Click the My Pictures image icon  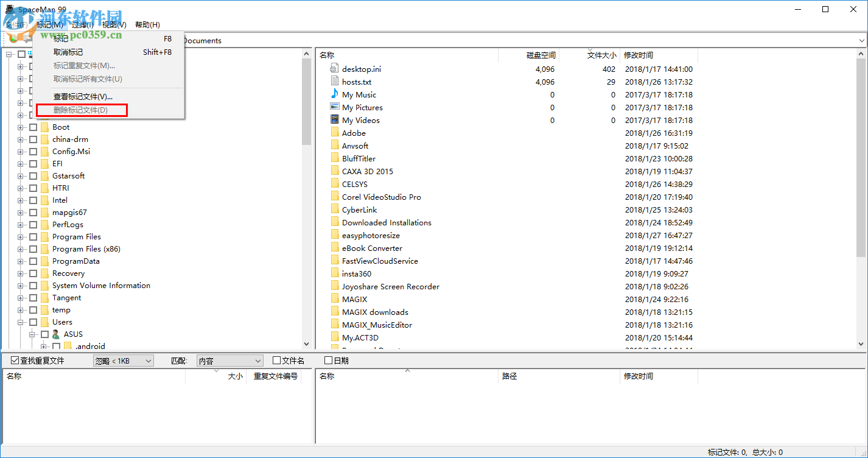(334, 107)
